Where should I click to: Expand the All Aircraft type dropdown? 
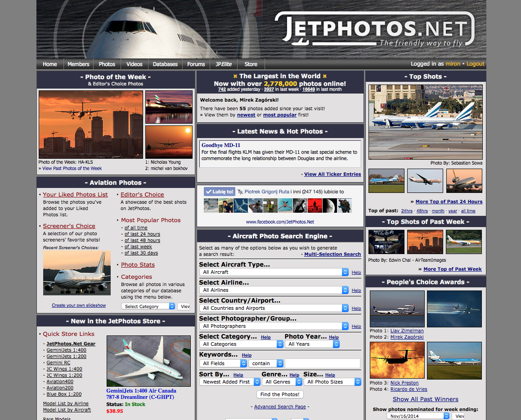tap(274, 272)
